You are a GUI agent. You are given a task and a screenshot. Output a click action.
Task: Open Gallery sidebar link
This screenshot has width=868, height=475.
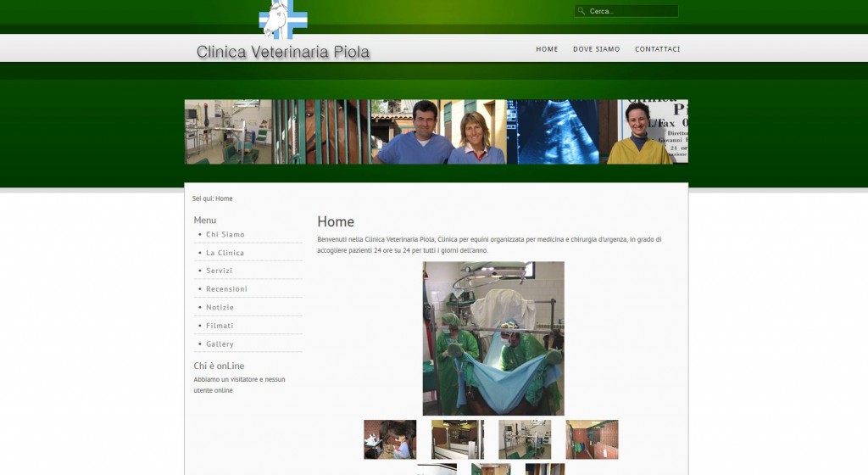[x=220, y=344]
